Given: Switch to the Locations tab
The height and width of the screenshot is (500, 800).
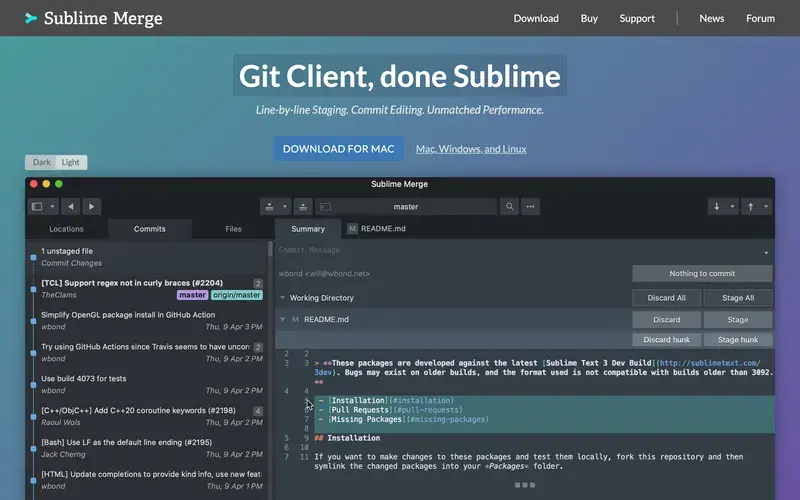Looking at the screenshot, I should (x=66, y=229).
